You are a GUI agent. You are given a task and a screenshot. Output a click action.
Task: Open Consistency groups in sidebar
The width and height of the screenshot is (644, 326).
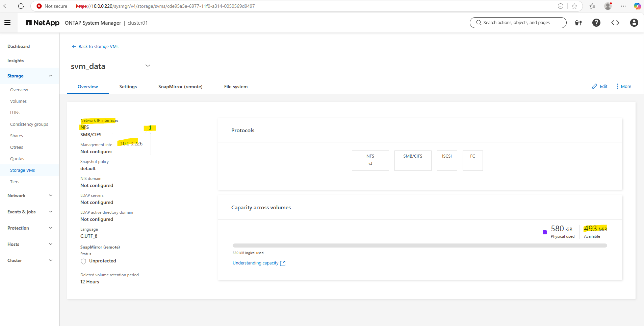(x=29, y=124)
